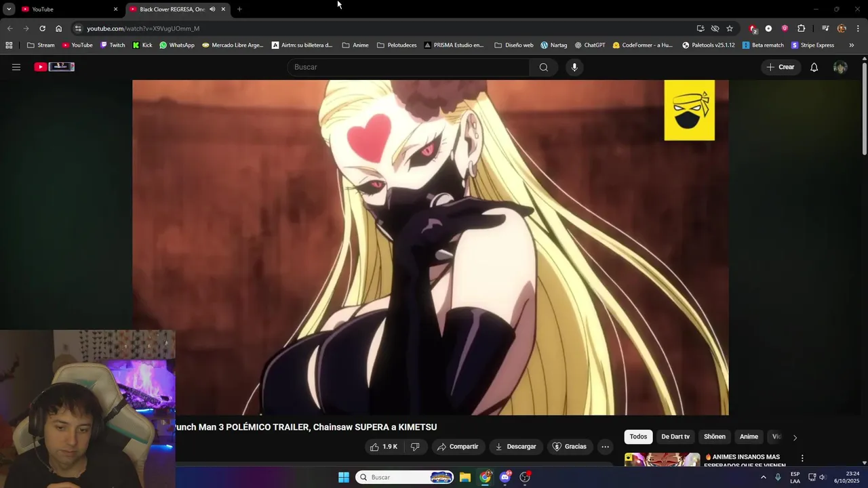Click the Gracias button

click(x=570, y=447)
